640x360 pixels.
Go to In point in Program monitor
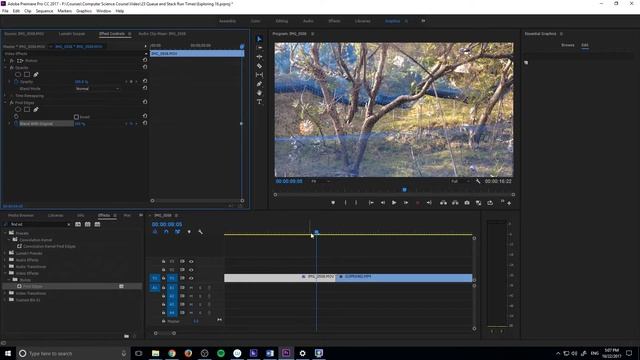[x=371, y=202]
